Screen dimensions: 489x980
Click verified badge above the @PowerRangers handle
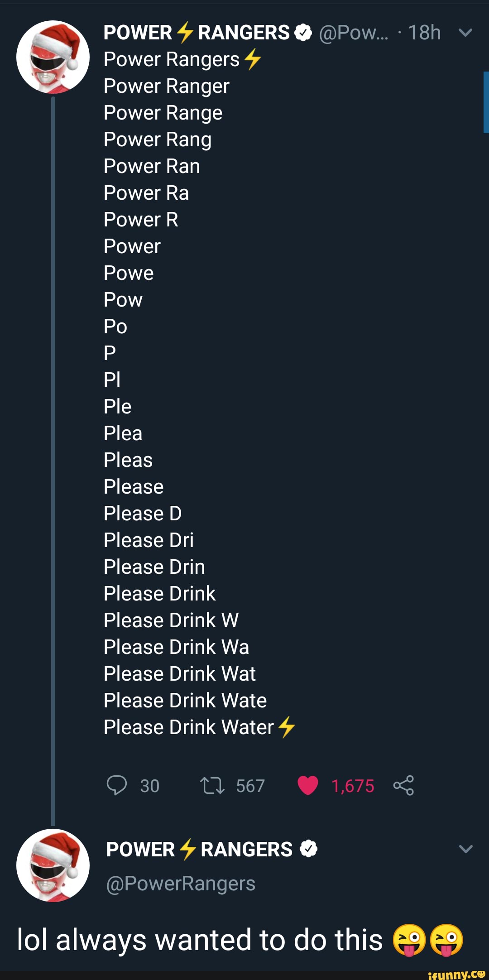pos(309,849)
